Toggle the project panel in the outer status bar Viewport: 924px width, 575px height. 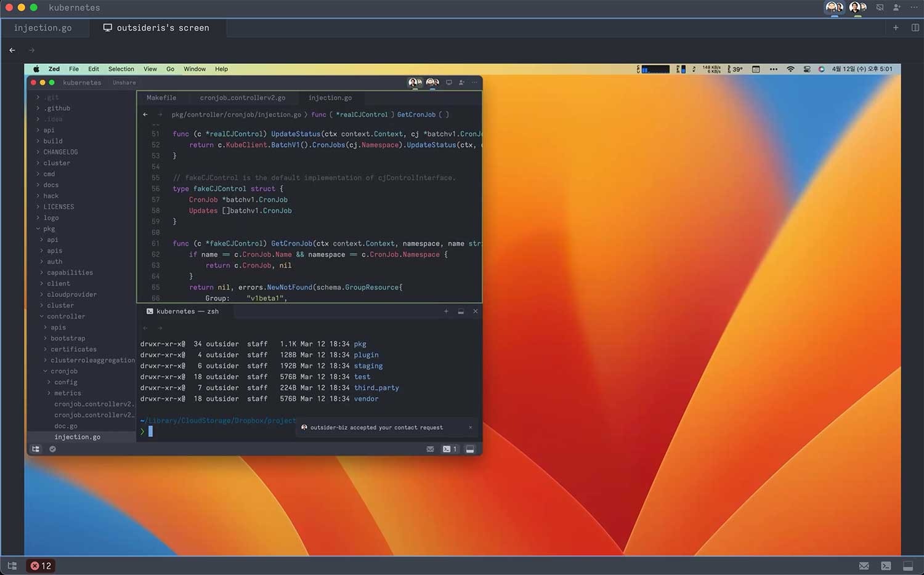[x=12, y=566]
